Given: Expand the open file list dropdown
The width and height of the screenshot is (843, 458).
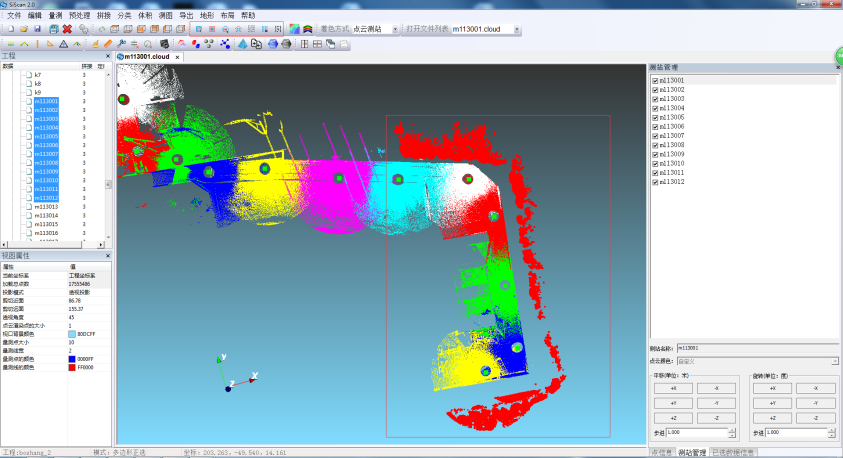Looking at the screenshot, I should [x=517, y=29].
